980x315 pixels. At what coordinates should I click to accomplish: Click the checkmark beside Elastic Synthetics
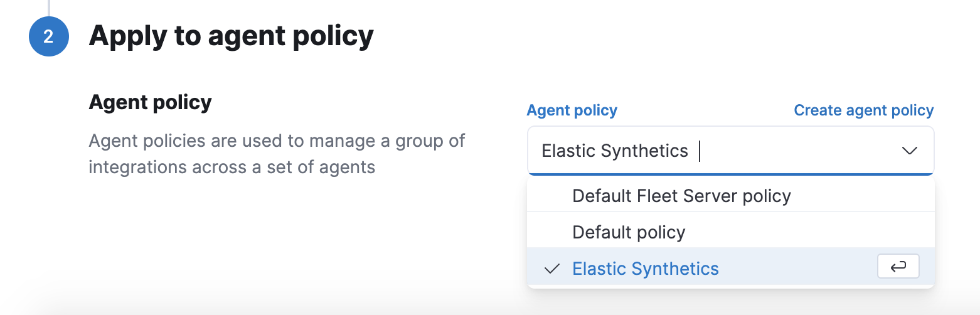[x=552, y=269]
